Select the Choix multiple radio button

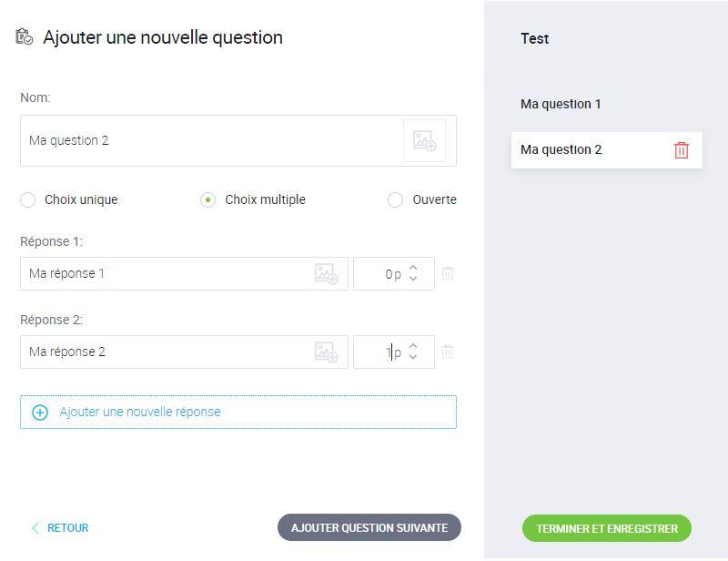(x=207, y=199)
